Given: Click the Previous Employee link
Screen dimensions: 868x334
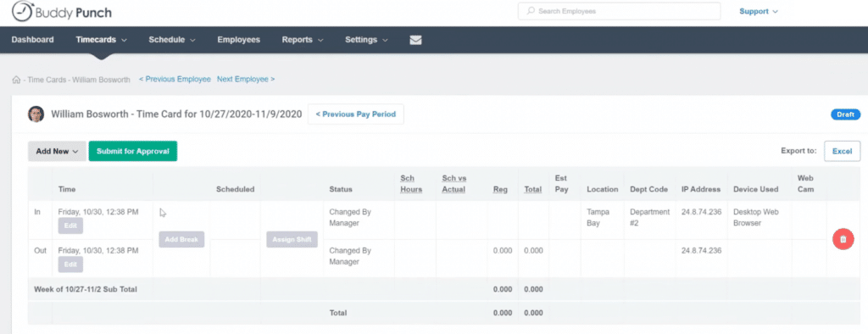Looking at the screenshot, I should point(175,79).
